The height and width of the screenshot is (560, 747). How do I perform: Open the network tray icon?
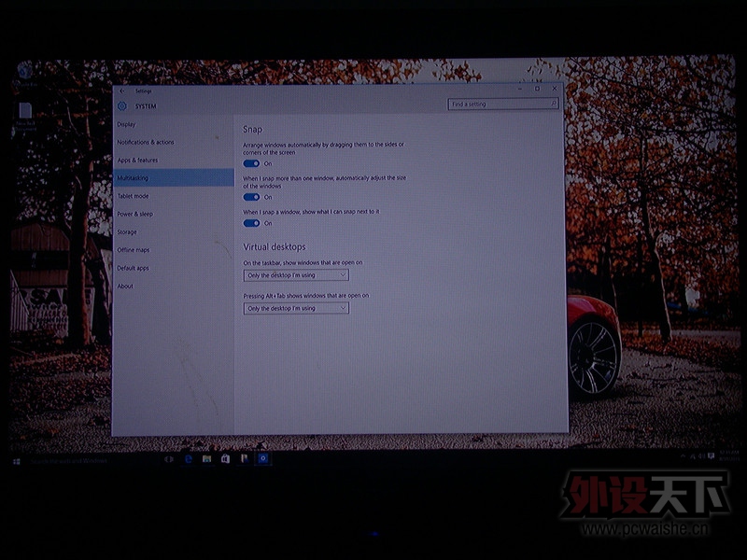(x=693, y=456)
